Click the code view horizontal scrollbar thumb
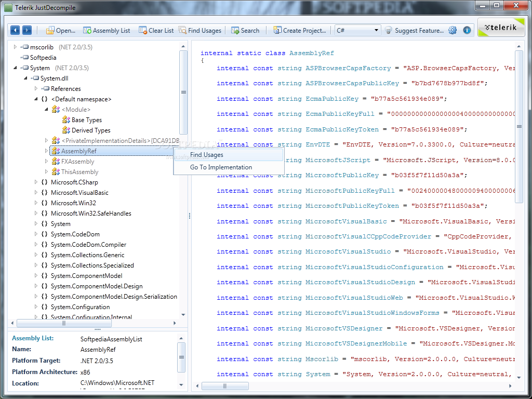Image resolution: width=532 pixels, height=399 pixels. tap(225, 386)
